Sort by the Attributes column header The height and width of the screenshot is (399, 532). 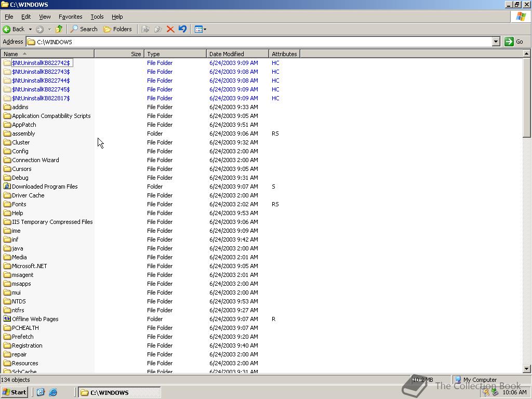284,54
